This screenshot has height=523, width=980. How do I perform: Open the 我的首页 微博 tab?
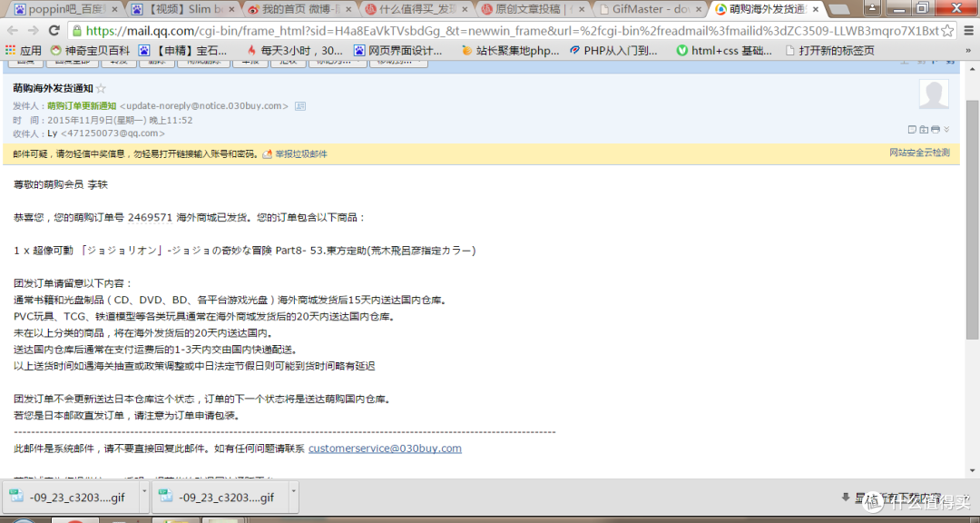click(x=300, y=9)
